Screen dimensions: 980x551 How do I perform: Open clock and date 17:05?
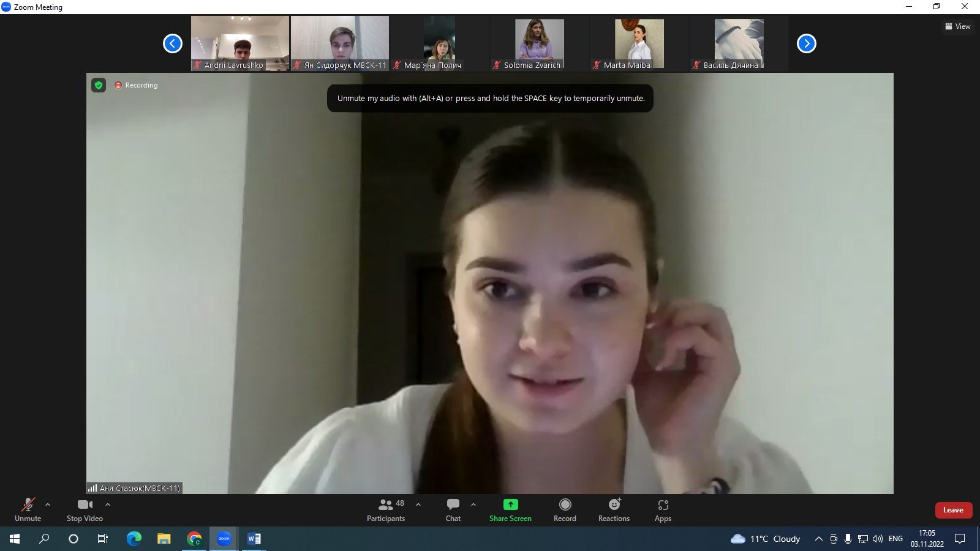click(x=927, y=539)
